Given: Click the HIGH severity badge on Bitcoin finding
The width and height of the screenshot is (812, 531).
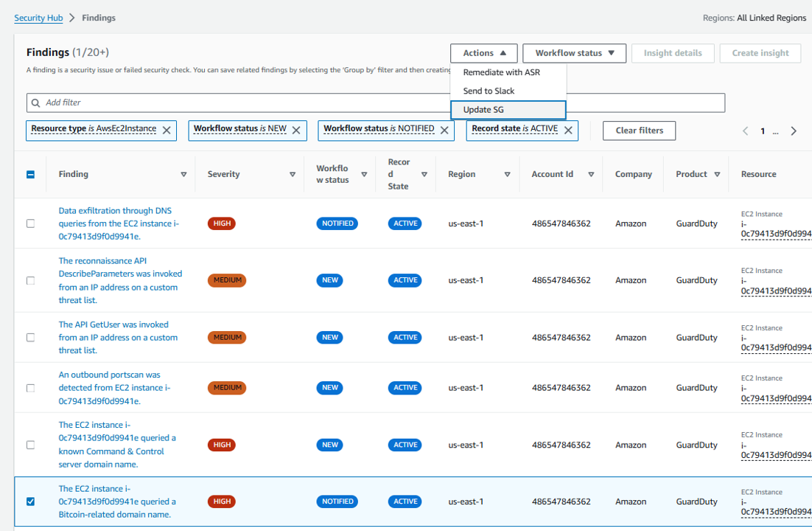Looking at the screenshot, I should click(222, 502).
